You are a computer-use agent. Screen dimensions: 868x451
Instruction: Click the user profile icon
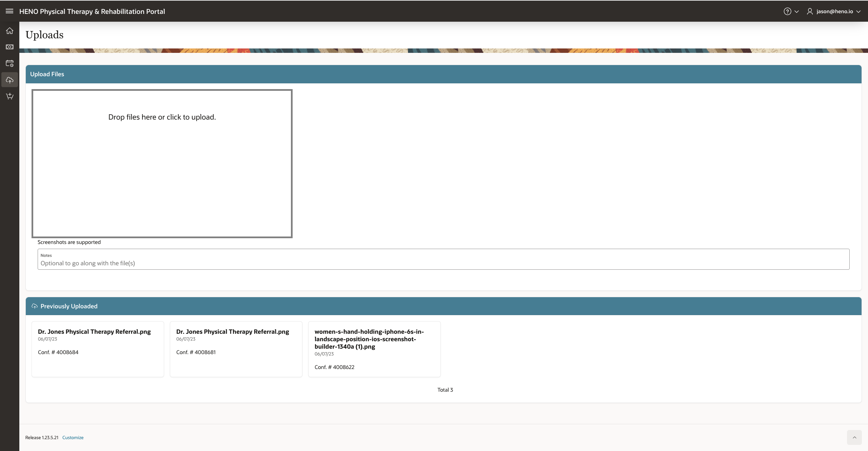click(810, 12)
